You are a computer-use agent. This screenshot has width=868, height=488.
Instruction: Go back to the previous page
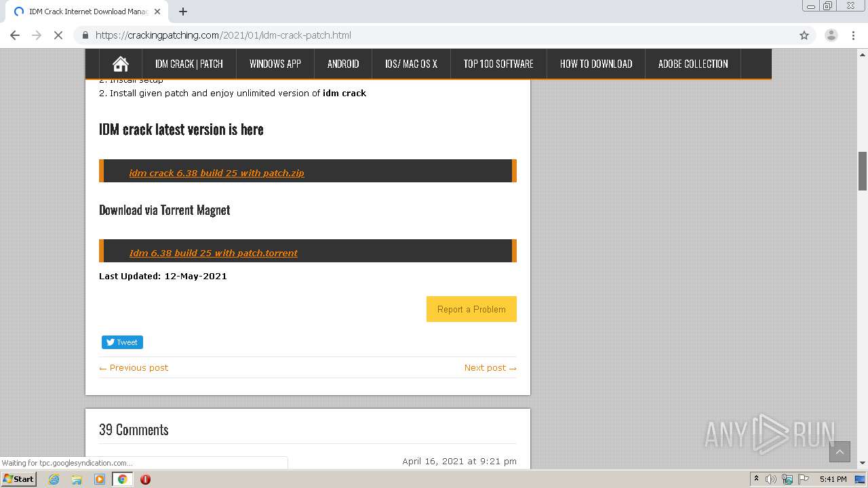tap(15, 35)
